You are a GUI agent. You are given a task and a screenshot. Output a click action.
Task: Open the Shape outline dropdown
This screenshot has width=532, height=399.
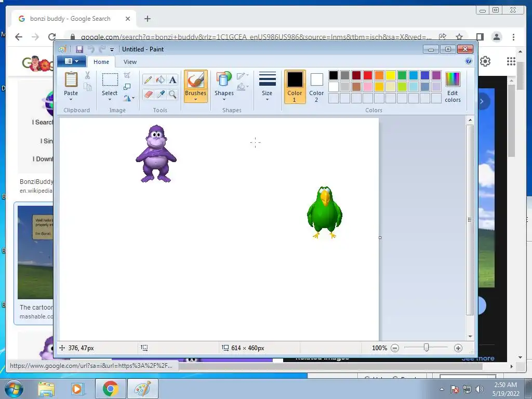pos(243,75)
